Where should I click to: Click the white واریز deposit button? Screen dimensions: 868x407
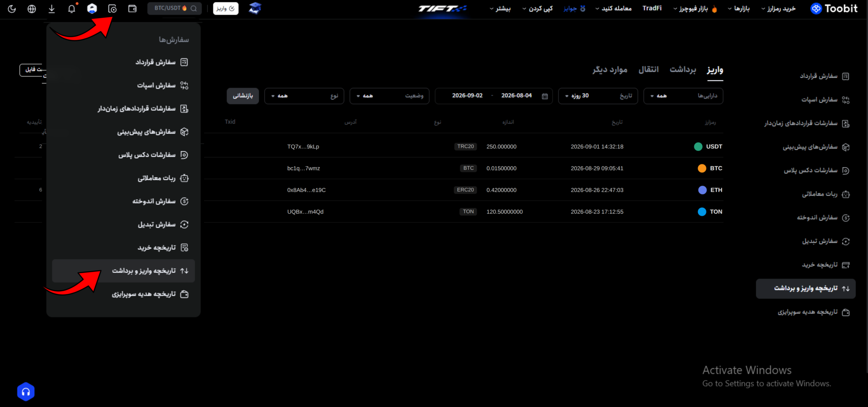tap(225, 8)
